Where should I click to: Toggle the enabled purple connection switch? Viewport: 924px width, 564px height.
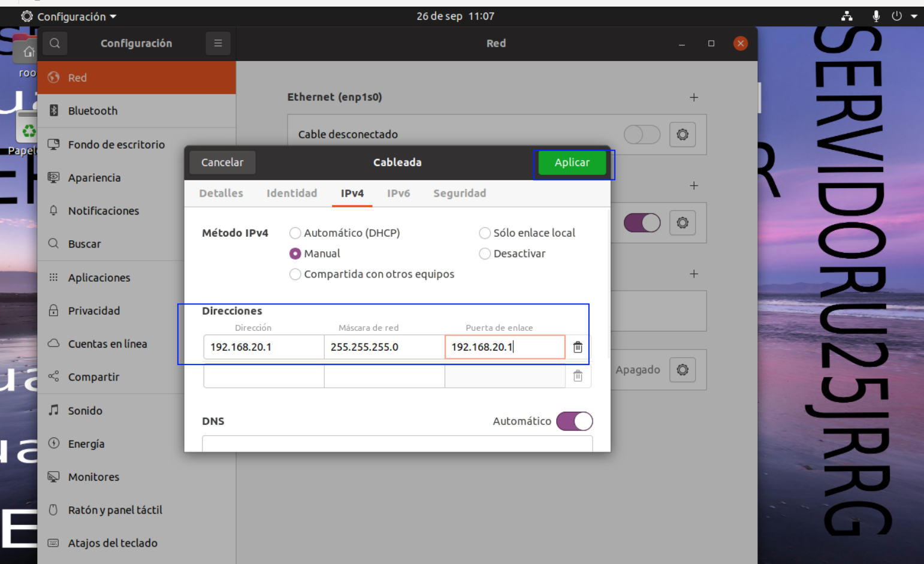pyautogui.click(x=642, y=223)
